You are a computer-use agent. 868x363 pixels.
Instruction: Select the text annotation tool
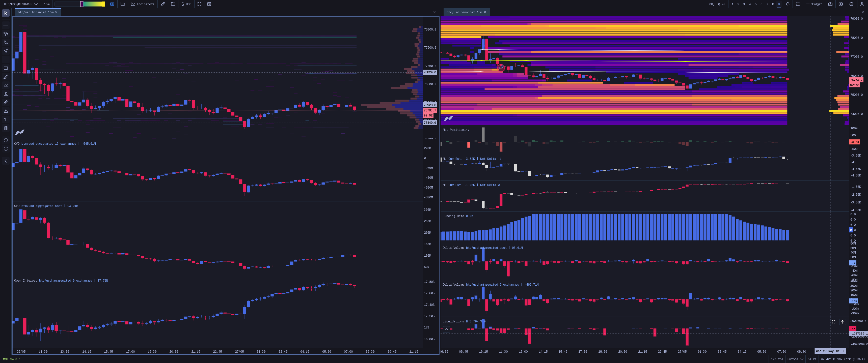tap(6, 119)
